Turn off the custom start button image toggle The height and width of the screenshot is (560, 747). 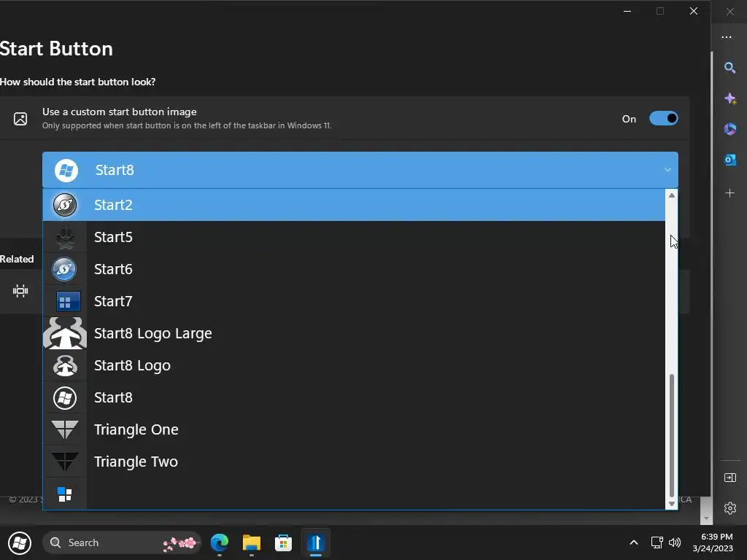tap(664, 119)
